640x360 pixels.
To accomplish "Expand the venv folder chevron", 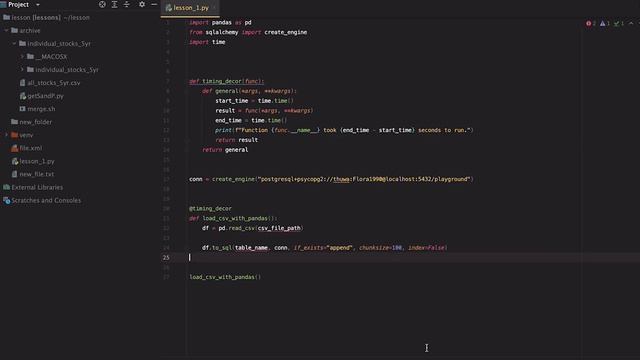I will (6, 135).
